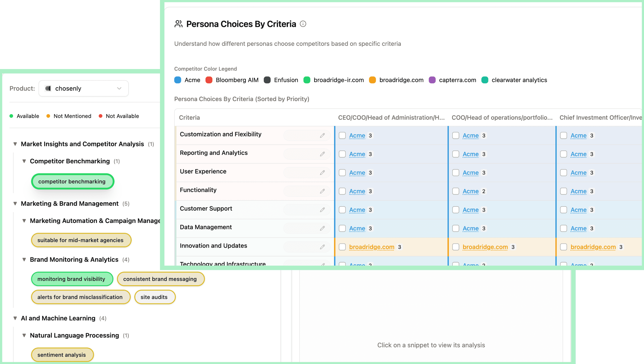Click edit pencil for Innovation and Updates
This screenshot has height=364, width=644.
tap(322, 247)
